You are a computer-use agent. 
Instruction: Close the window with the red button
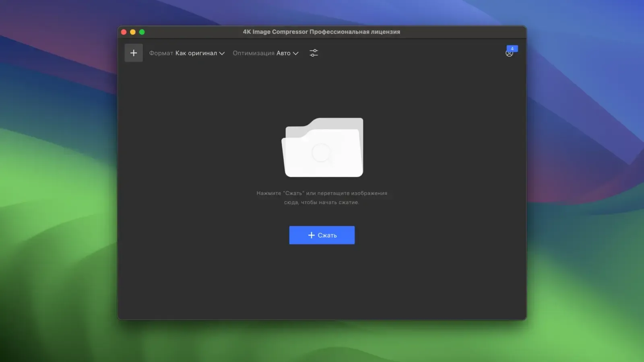pos(124,32)
